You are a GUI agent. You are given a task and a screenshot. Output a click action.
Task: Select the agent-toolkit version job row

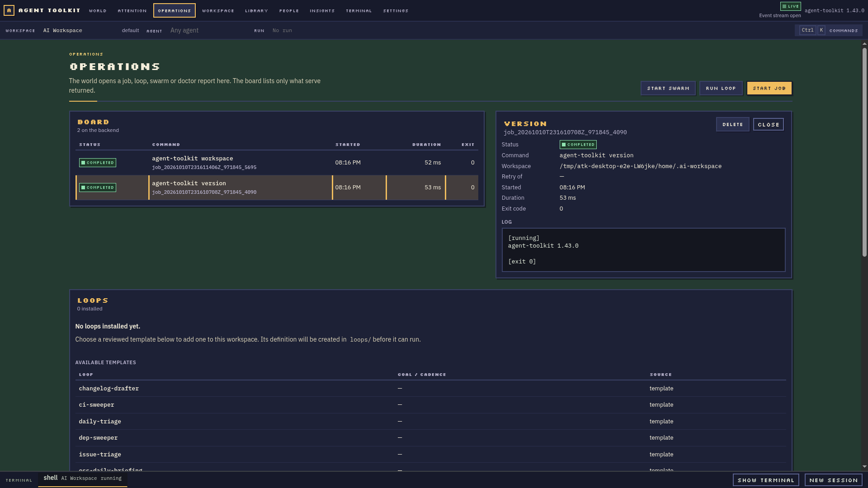pyautogui.click(x=277, y=188)
